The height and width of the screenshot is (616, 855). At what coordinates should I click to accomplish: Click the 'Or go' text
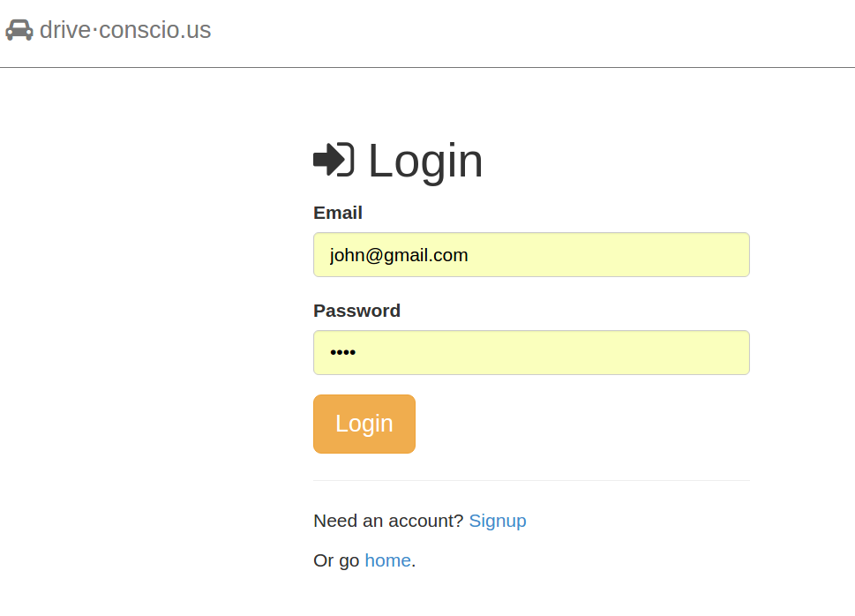coord(336,560)
